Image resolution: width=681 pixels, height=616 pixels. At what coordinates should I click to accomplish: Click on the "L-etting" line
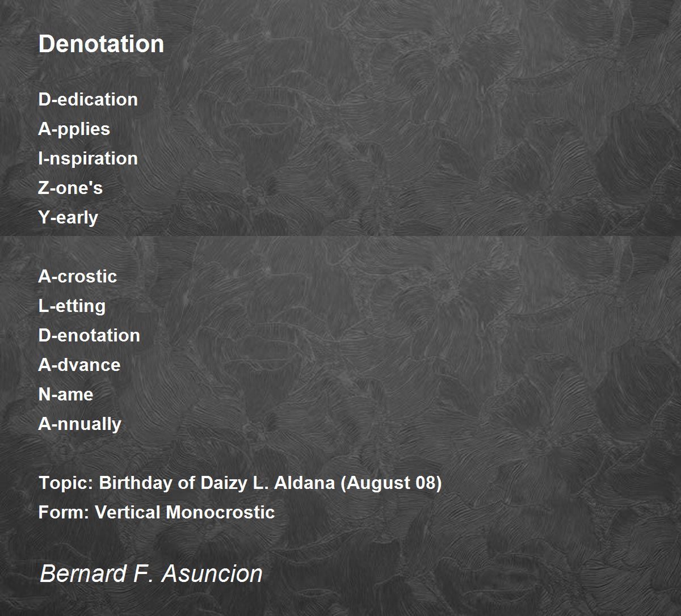72,306
